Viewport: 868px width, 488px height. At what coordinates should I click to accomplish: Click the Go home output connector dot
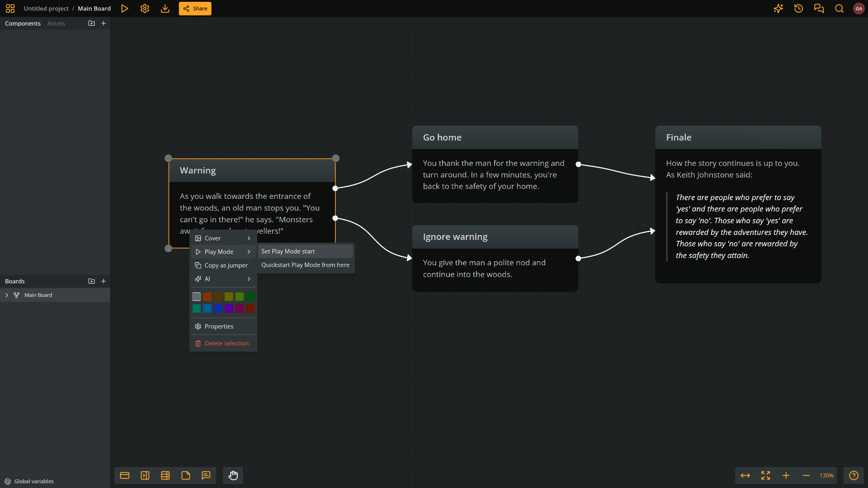click(x=578, y=164)
